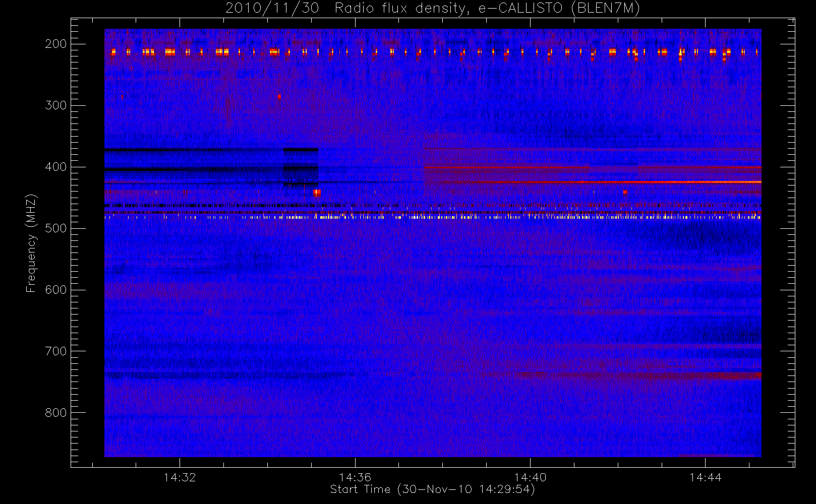Click the 14:32 time tick label
This screenshot has width=816, height=504.
[180, 477]
